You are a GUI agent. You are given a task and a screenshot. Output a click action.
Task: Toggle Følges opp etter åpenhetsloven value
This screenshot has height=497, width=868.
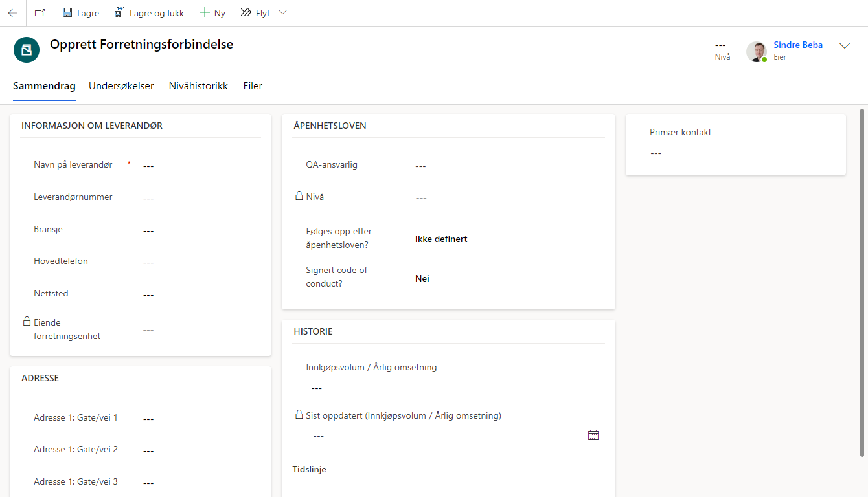click(x=441, y=239)
